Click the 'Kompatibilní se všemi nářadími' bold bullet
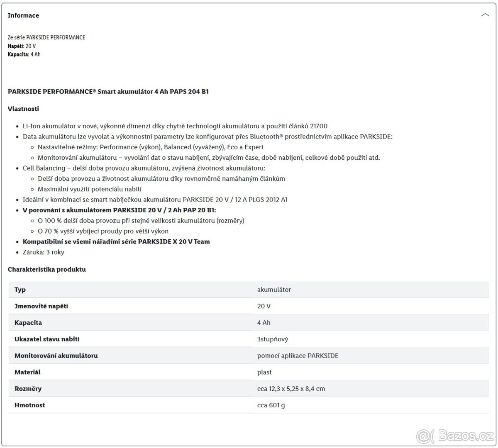Viewport: 498px width, 448px height. coord(116,241)
